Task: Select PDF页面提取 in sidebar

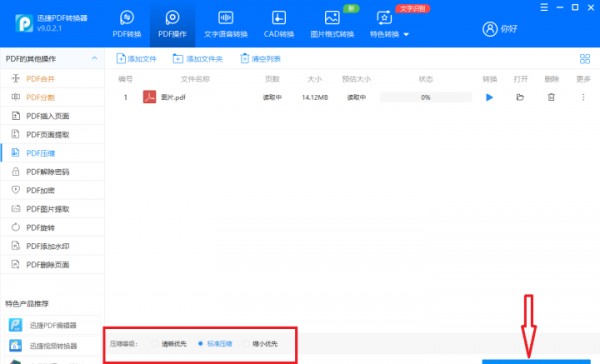Action: click(52, 134)
